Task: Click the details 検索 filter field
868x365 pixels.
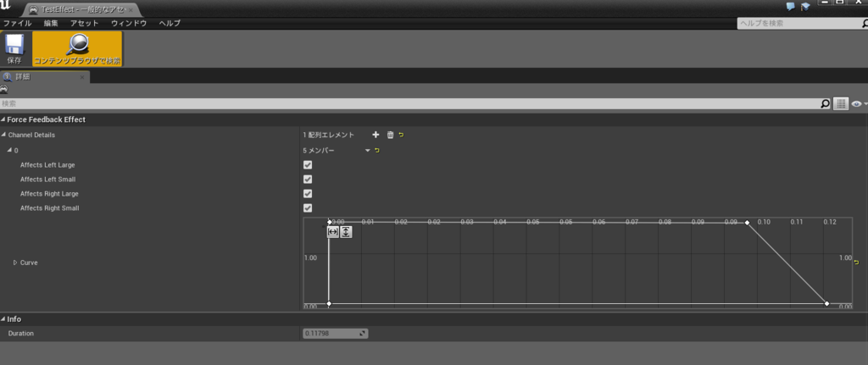Action: point(409,103)
